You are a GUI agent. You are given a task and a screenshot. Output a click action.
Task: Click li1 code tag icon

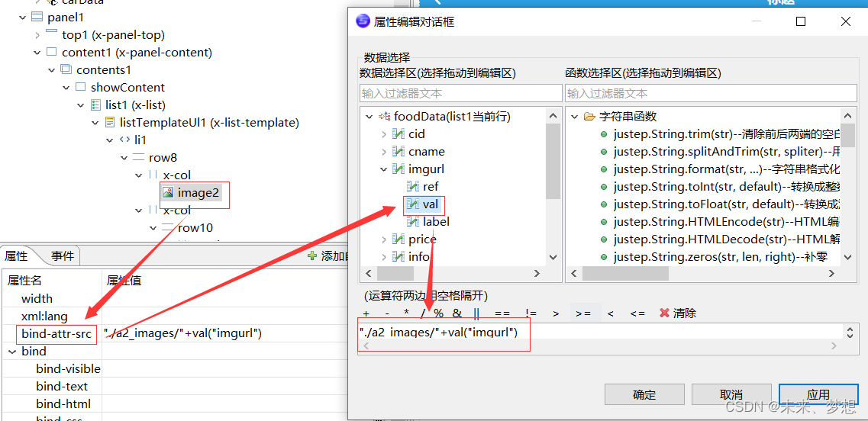click(124, 140)
